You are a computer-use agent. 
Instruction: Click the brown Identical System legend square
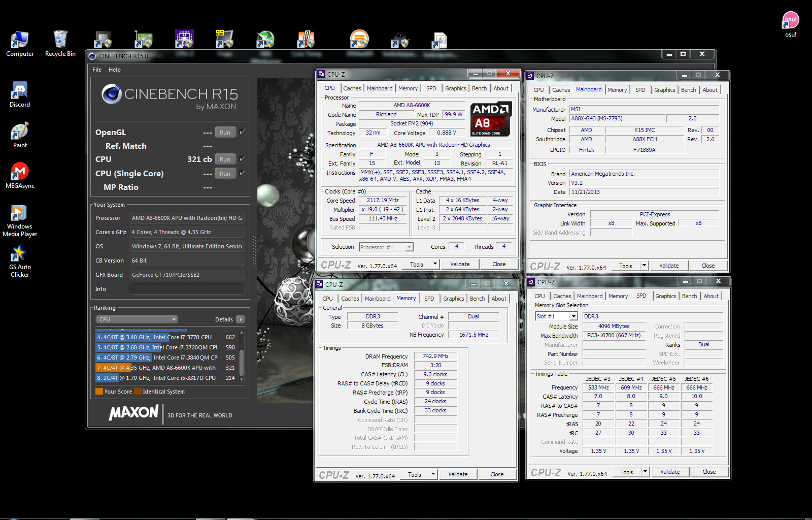[138, 392]
